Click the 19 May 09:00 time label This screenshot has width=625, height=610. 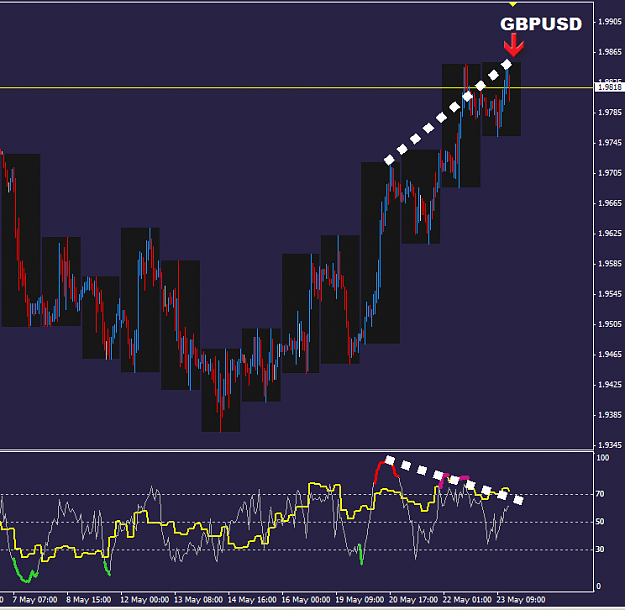[360, 600]
